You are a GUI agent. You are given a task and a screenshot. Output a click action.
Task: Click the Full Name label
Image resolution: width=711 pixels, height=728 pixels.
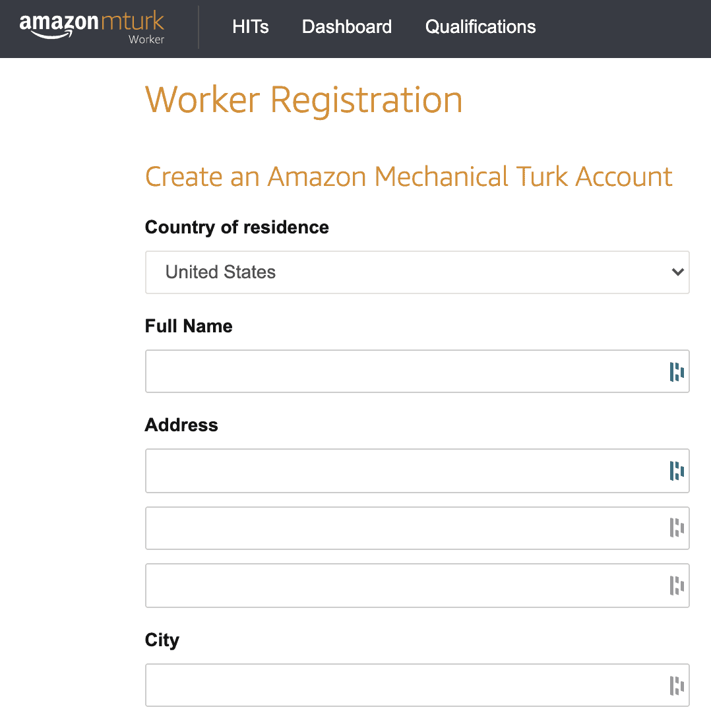[188, 326]
